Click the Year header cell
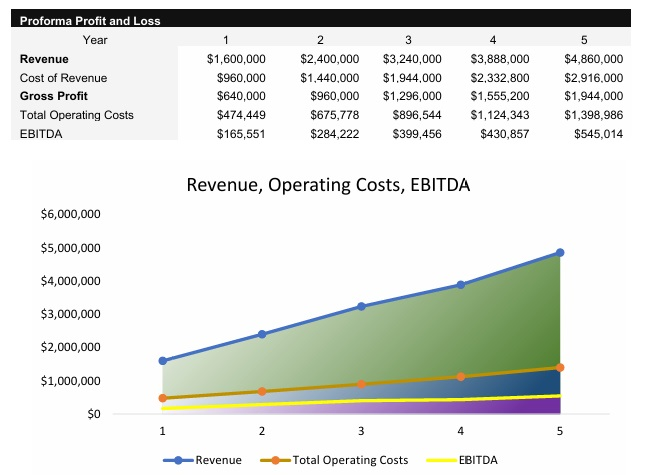 pos(96,40)
